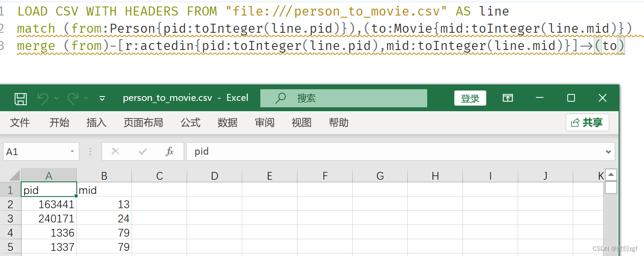Click the Ribbon Display Options icon
Viewport: 644px width, 256px height.
tap(508, 98)
